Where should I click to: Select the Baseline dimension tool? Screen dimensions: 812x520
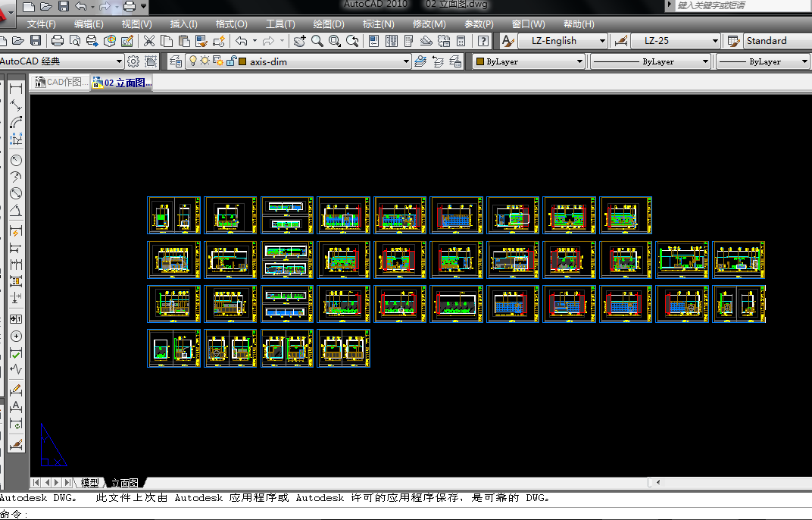coord(16,248)
